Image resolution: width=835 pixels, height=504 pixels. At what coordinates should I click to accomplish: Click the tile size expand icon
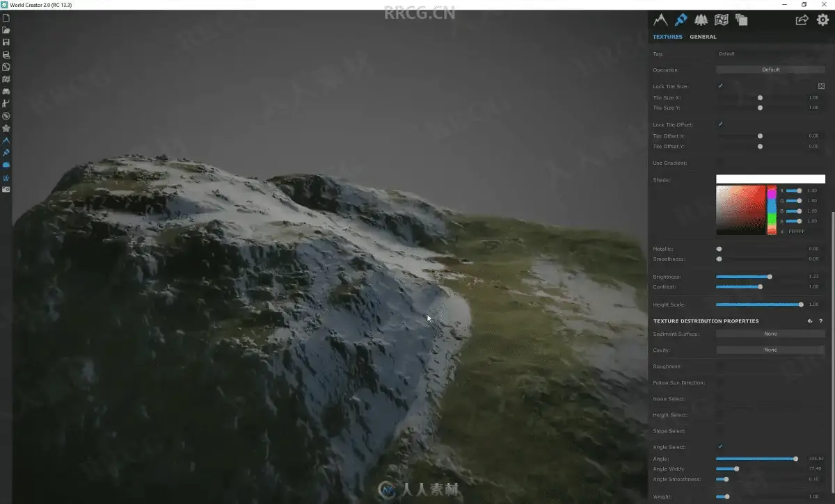[x=821, y=86]
